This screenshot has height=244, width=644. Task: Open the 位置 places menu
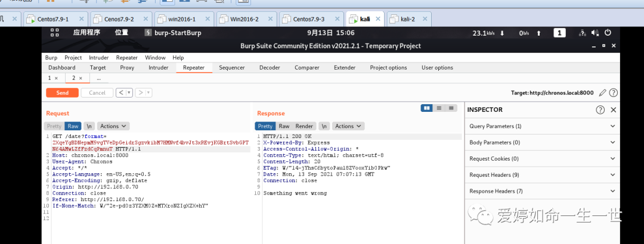[122, 33]
